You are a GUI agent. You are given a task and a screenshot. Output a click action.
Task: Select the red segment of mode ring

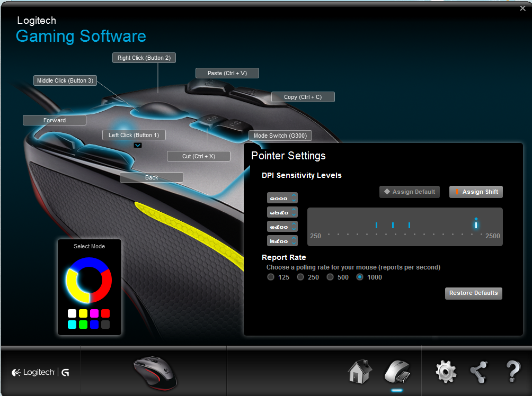[x=105, y=286]
